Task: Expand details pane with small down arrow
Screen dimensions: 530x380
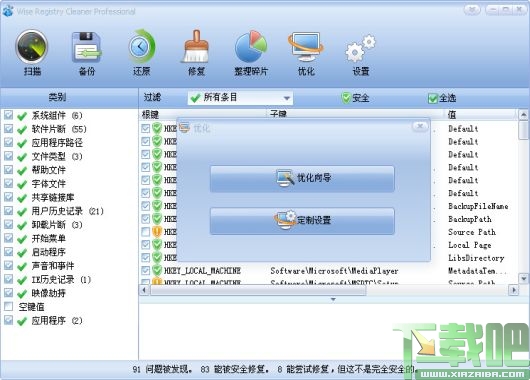Action: 333,299
